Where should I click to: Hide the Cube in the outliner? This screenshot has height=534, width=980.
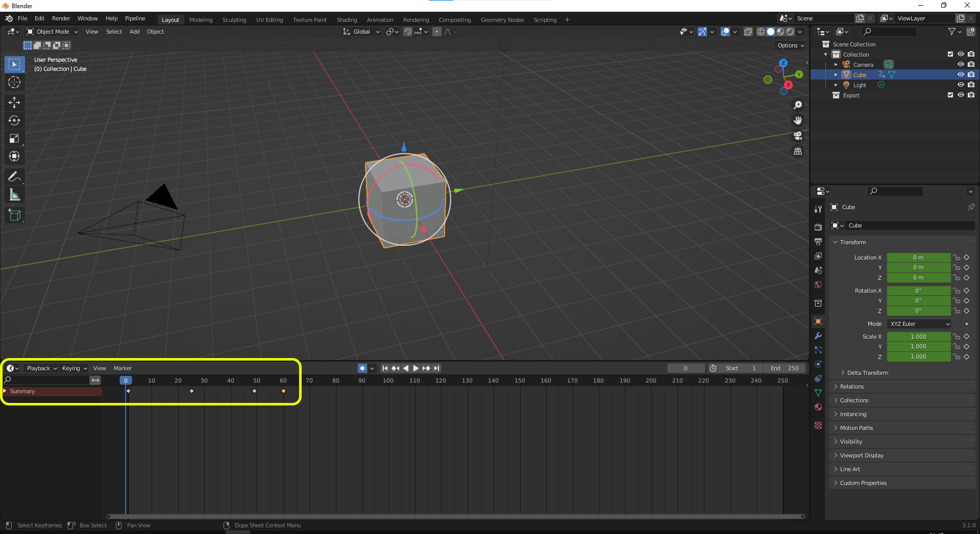click(x=961, y=74)
